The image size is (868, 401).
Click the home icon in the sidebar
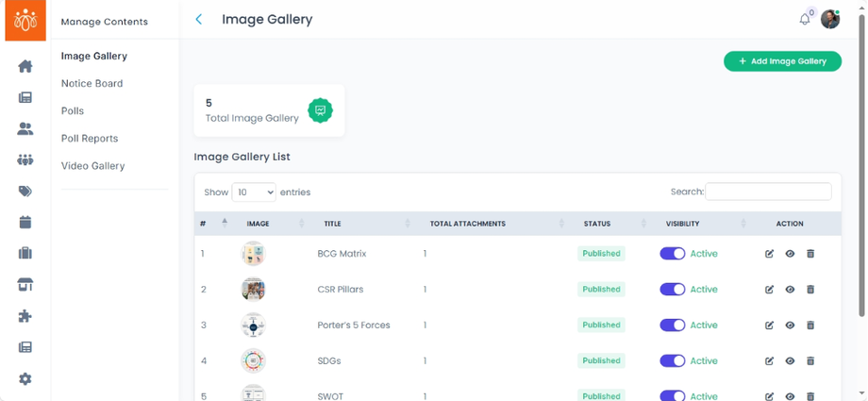point(25,66)
